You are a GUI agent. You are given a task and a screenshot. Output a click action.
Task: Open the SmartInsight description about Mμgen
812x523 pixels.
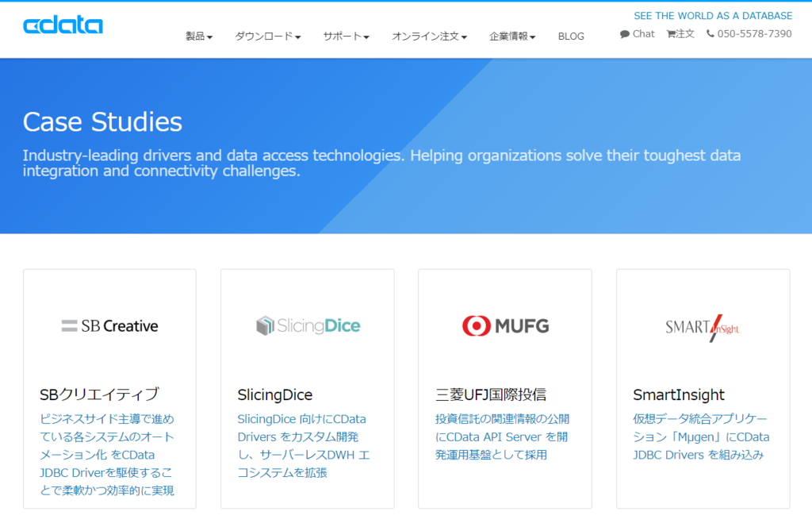coord(701,437)
